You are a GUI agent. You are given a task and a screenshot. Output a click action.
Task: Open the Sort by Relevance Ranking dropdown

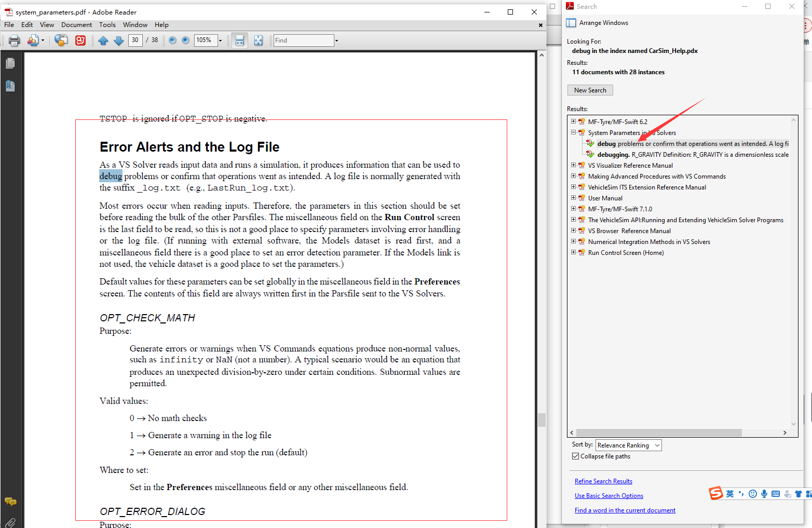[x=629, y=445]
